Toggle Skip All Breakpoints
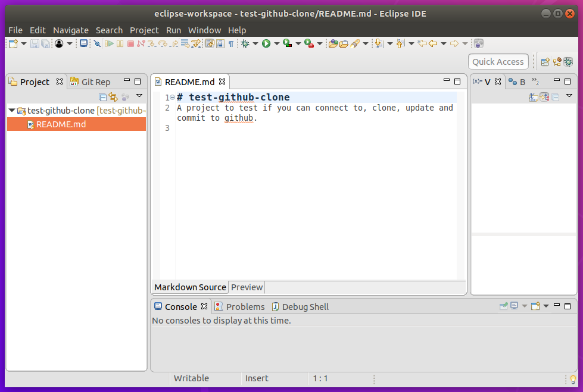Image resolution: width=583 pixels, height=392 pixels. [97, 43]
